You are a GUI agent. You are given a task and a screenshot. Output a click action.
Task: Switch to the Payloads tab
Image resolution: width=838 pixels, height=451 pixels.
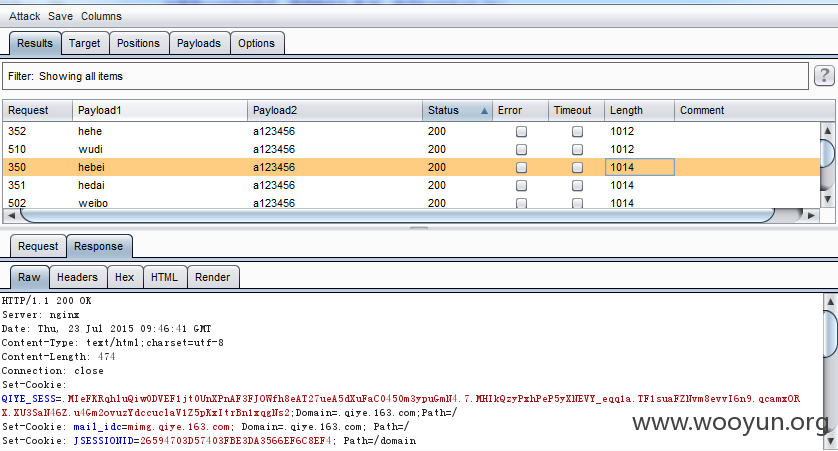[199, 43]
